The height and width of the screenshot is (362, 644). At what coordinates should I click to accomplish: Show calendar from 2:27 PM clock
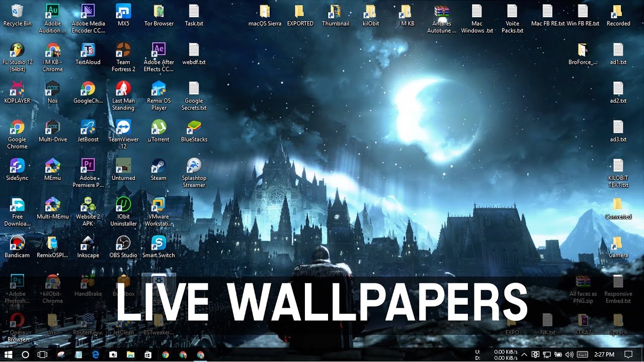[604, 354]
